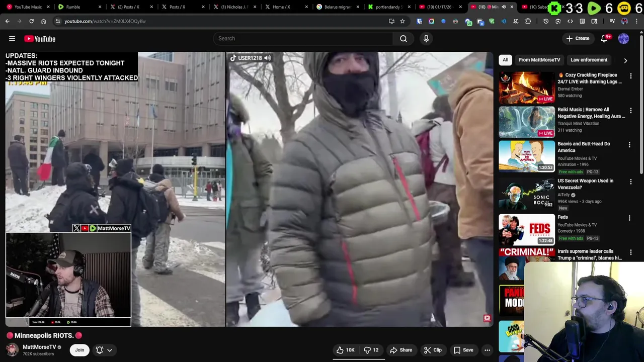
Task: Switch to the Belarus migrants tab
Action: click(337, 7)
